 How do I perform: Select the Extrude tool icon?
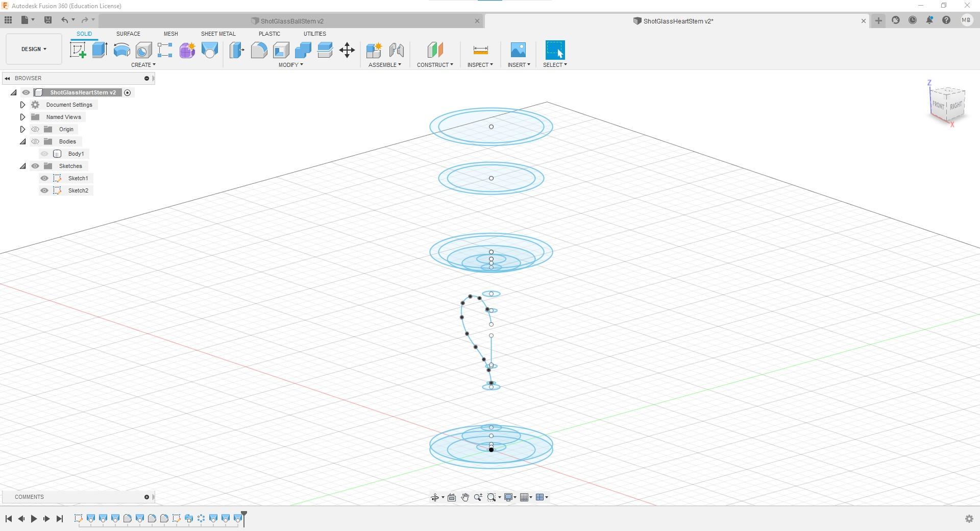pos(100,50)
